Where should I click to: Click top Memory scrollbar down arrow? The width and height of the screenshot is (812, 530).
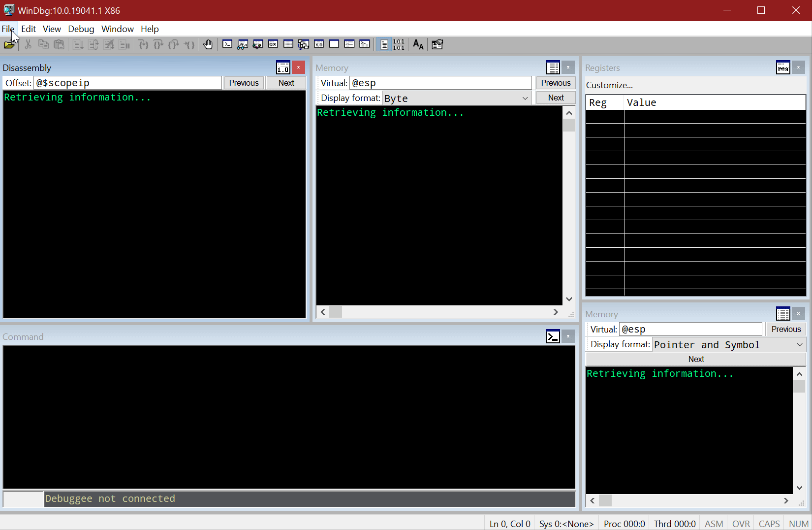(x=569, y=299)
